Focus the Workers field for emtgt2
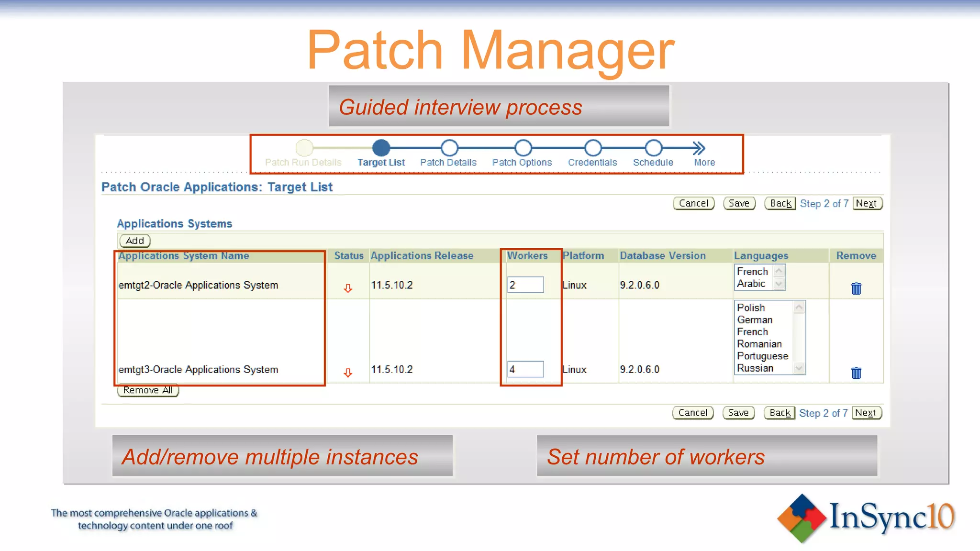Image resolution: width=980 pixels, height=551 pixels. click(525, 285)
